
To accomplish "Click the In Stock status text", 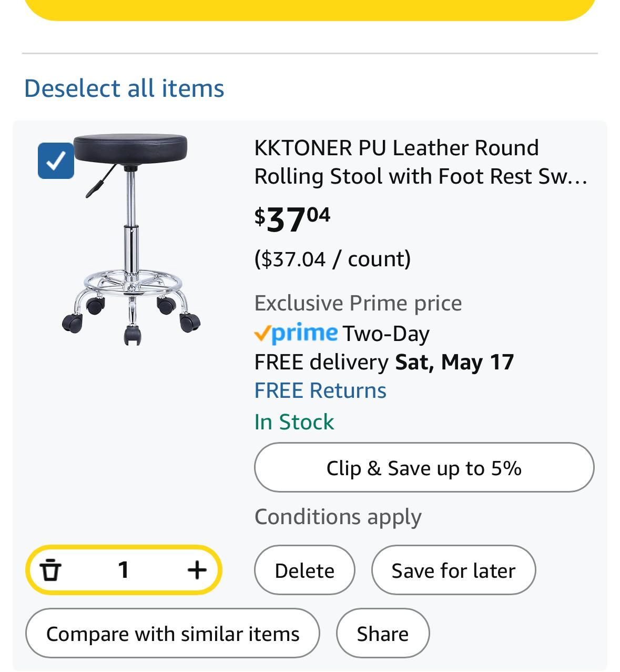I will (294, 422).
